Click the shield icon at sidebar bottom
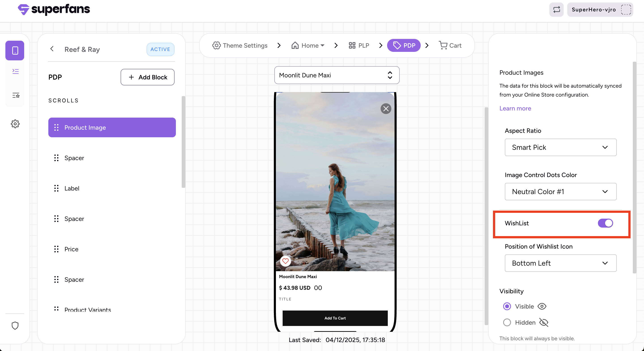This screenshot has width=644, height=351. tap(15, 326)
